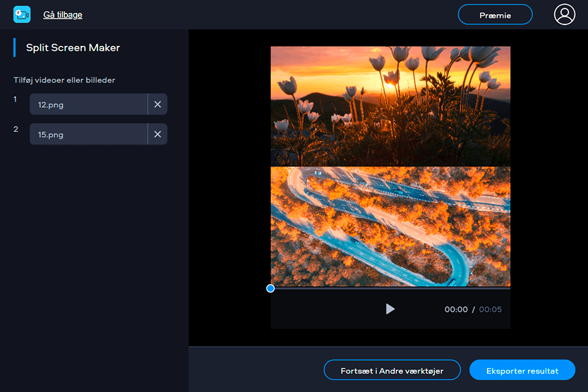Click Fortsæt i Andre værktøjer

click(x=392, y=370)
